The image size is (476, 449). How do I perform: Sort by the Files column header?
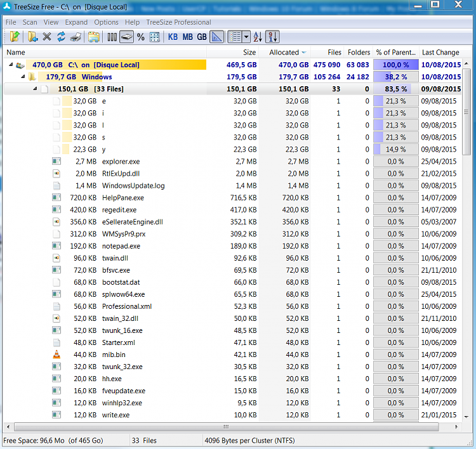coord(327,52)
